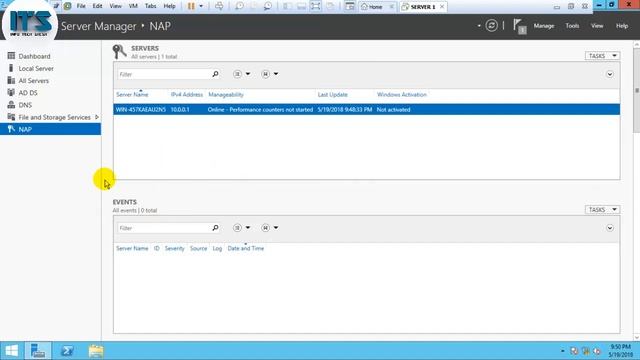Click the Local Server icon
Image resolution: width=640 pixels, height=360 pixels.
[11, 68]
